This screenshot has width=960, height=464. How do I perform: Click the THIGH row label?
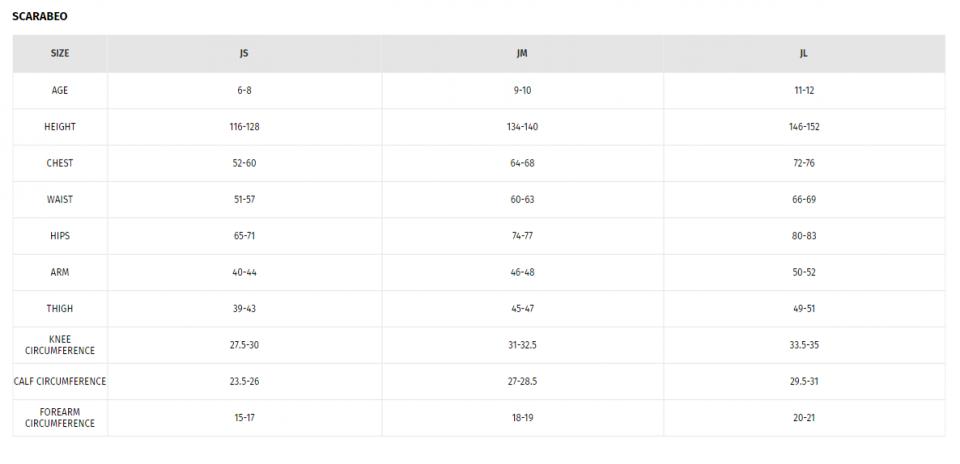pyautogui.click(x=60, y=308)
